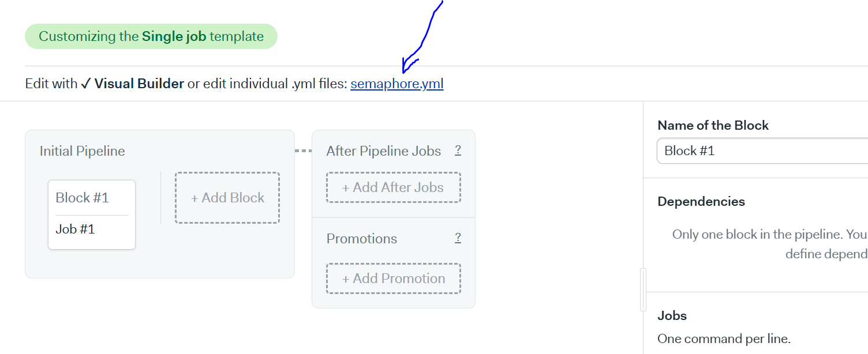Click the Initial Pipeline header
The image size is (868, 354).
click(83, 151)
